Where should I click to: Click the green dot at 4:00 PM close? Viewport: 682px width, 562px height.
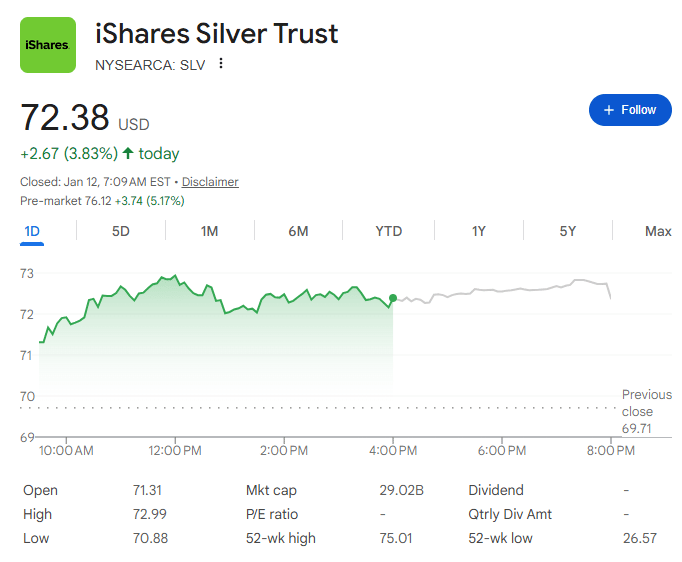(393, 298)
